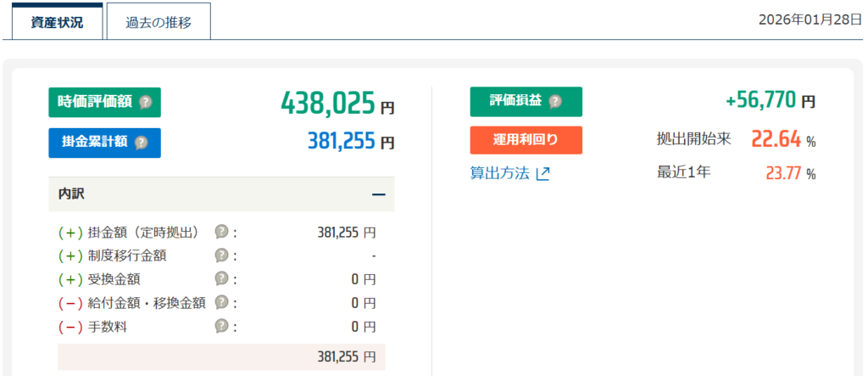Switch to the 過去の推移 tab

click(x=159, y=22)
